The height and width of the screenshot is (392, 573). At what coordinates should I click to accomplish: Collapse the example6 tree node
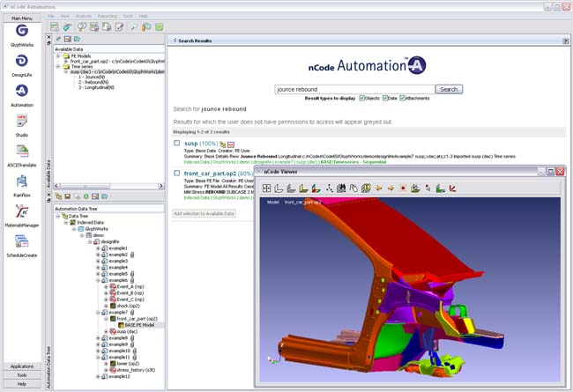coord(98,280)
